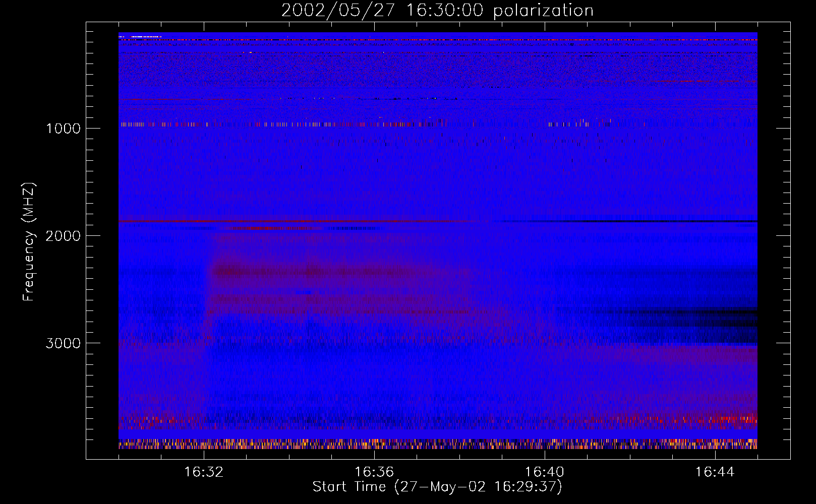Click the '3000' frequency tick label
Image resolution: width=816 pixels, height=504 pixels.
tap(63, 343)
